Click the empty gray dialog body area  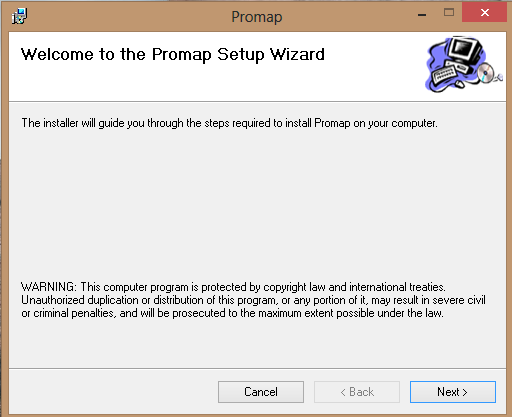257,207
